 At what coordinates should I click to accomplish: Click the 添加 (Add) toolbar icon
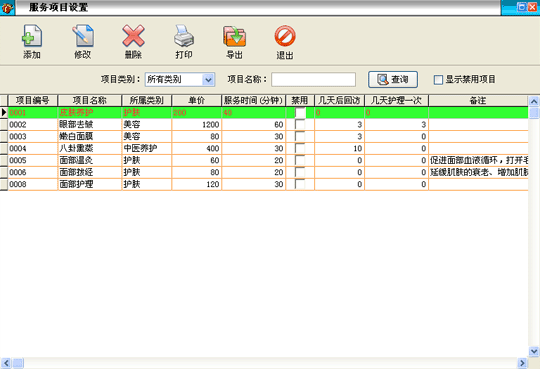[x=32, y=35]
